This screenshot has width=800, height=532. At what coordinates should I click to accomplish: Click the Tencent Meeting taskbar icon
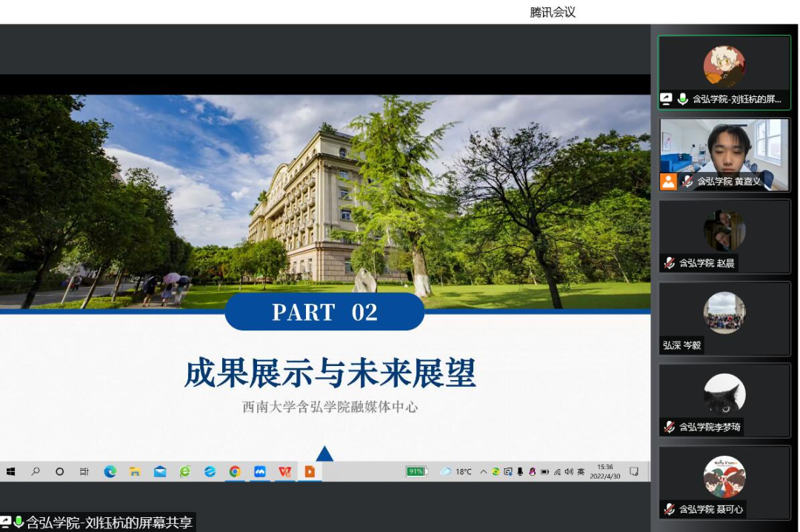(260, 471)
